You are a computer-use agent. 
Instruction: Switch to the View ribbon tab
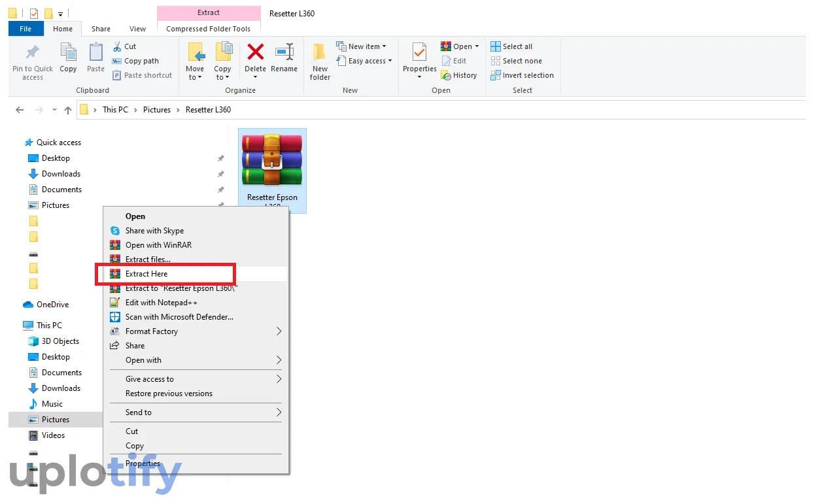point(137,29)
